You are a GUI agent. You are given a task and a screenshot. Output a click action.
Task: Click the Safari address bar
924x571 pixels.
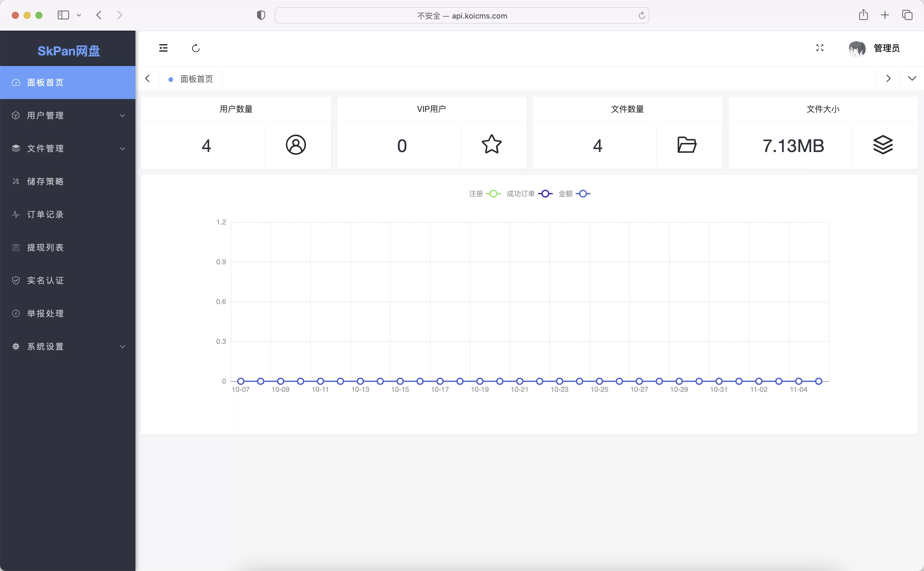(462, 16)
